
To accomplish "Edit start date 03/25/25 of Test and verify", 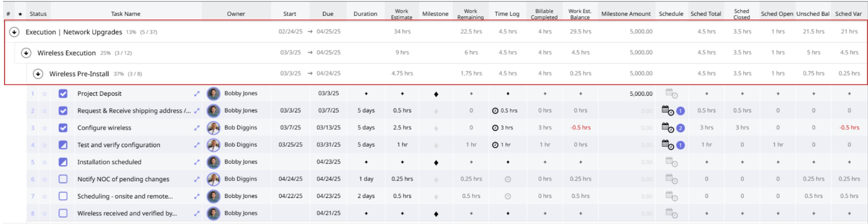I will 290,145.
